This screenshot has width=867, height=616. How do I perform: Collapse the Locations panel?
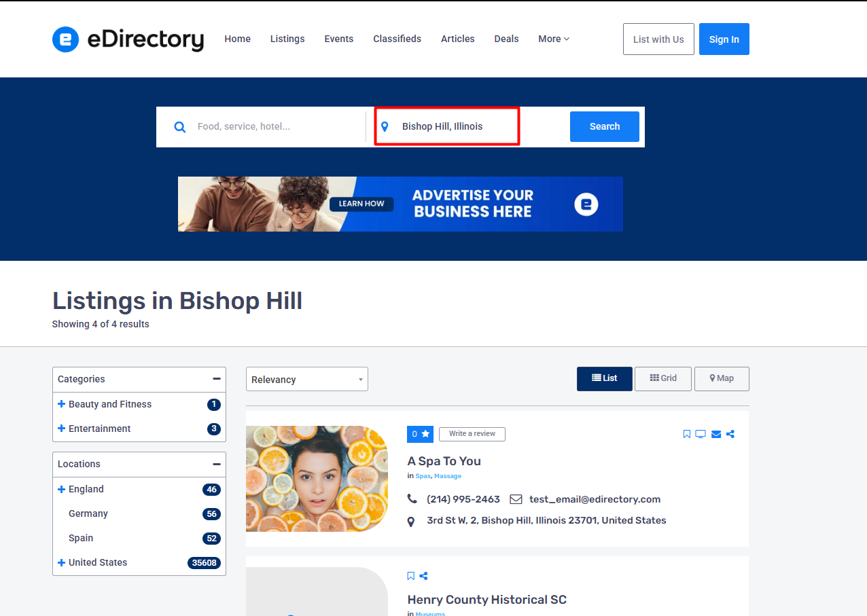pyautogui.click(x=216, y=464)
